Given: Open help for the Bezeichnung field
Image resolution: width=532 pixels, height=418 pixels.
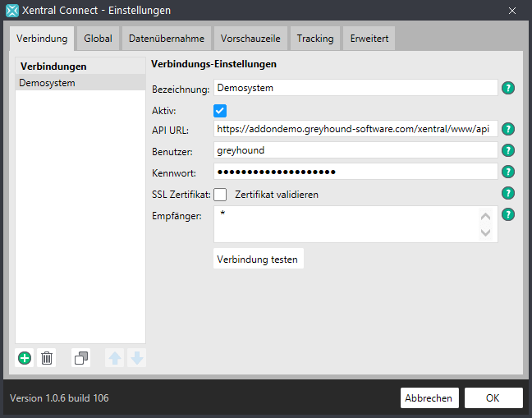Looking at the screenshot, I should click(508, 88).
